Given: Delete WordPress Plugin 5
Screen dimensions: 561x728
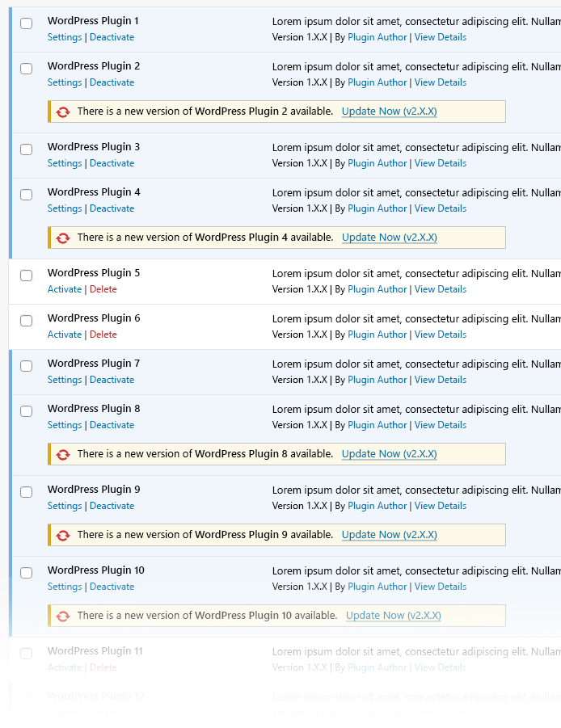Looking at the screenshot, I should pyautogui.click(x=103, y=289).
